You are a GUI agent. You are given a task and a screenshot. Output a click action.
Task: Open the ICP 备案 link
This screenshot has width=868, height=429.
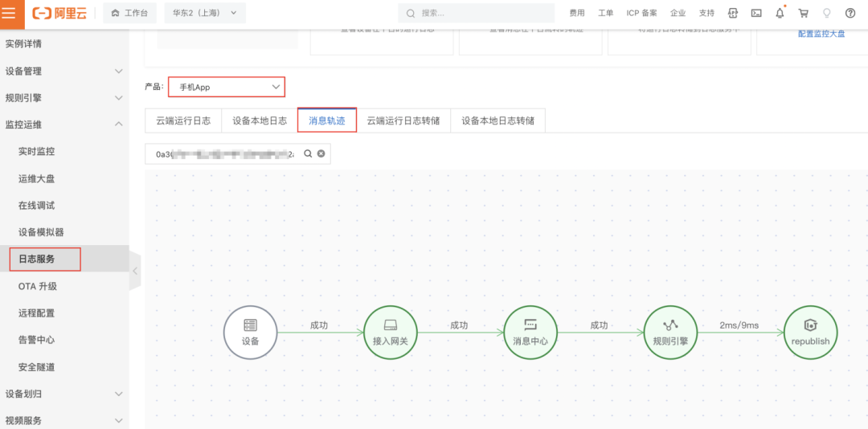[x=641, y=13]
